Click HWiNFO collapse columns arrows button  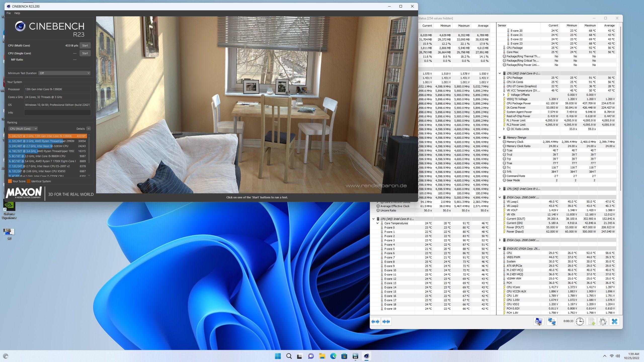(x=386, y=322)
